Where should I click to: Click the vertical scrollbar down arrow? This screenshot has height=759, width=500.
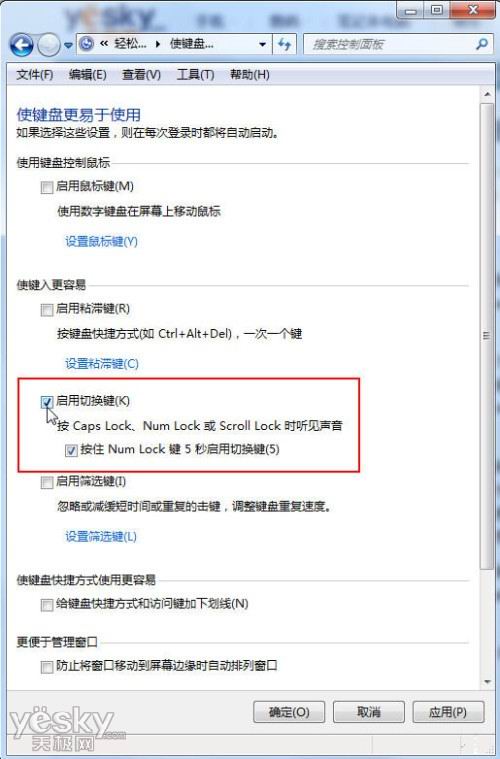487,682
